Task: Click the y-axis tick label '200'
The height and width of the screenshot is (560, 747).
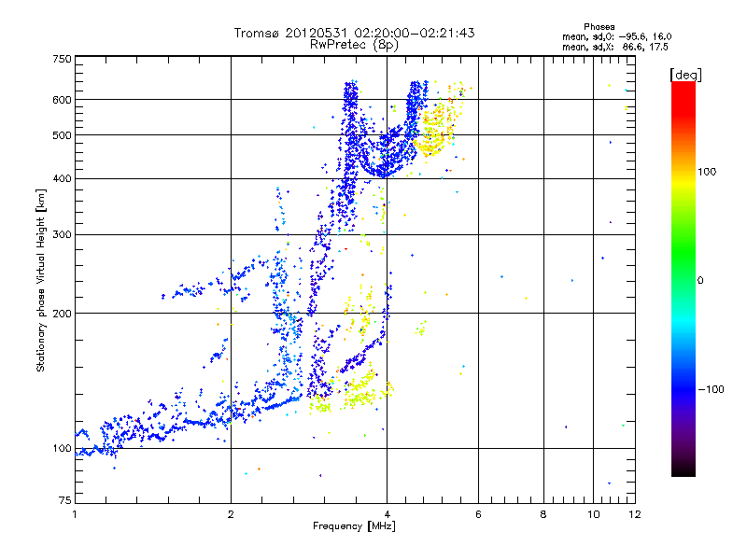Action: pos(62,314)
